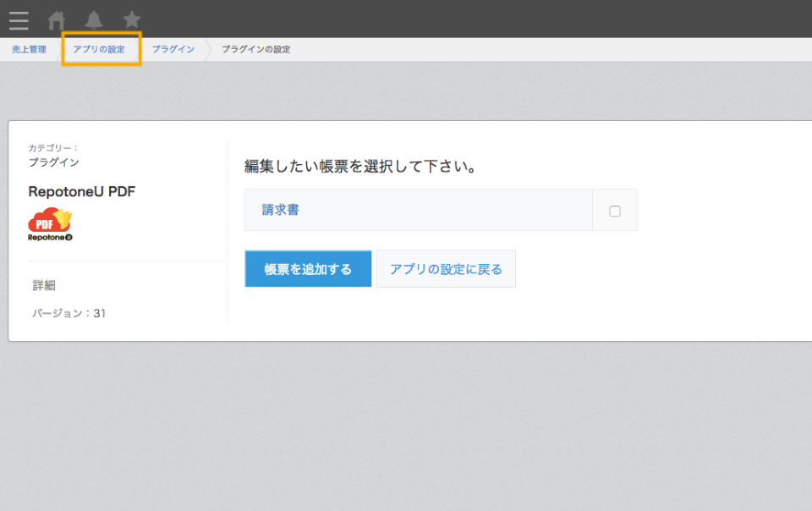Tick the checkbox beside 請求書
This screenshot has height=511, width=812.
(615, 211)
